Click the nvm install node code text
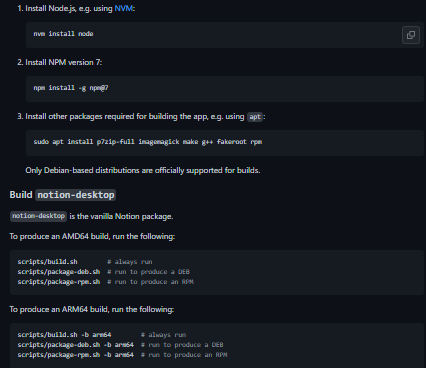426x368 pixels. [x=63, y=34]
